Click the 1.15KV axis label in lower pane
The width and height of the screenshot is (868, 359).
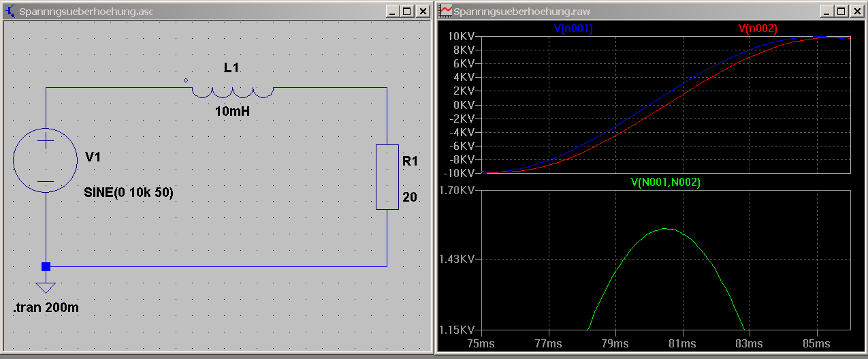(x=457, y=330)
